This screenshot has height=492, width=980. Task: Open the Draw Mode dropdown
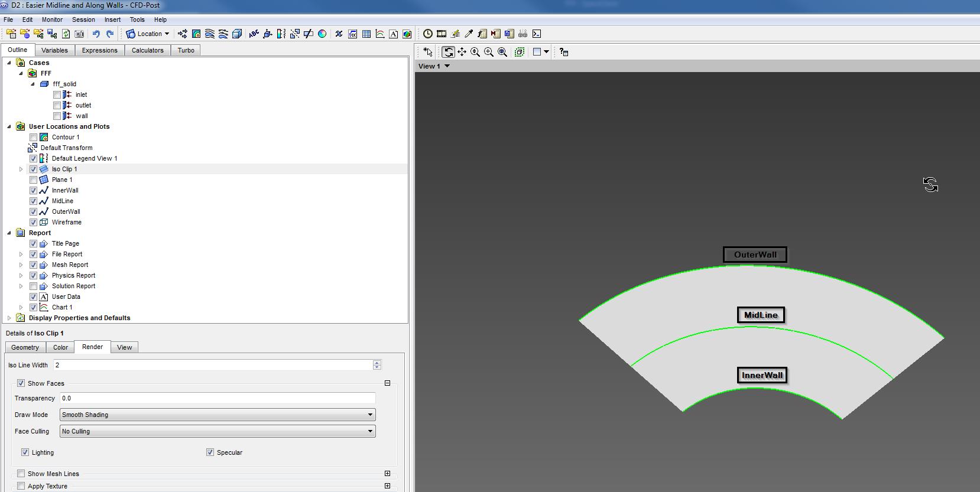click(218, 415)
